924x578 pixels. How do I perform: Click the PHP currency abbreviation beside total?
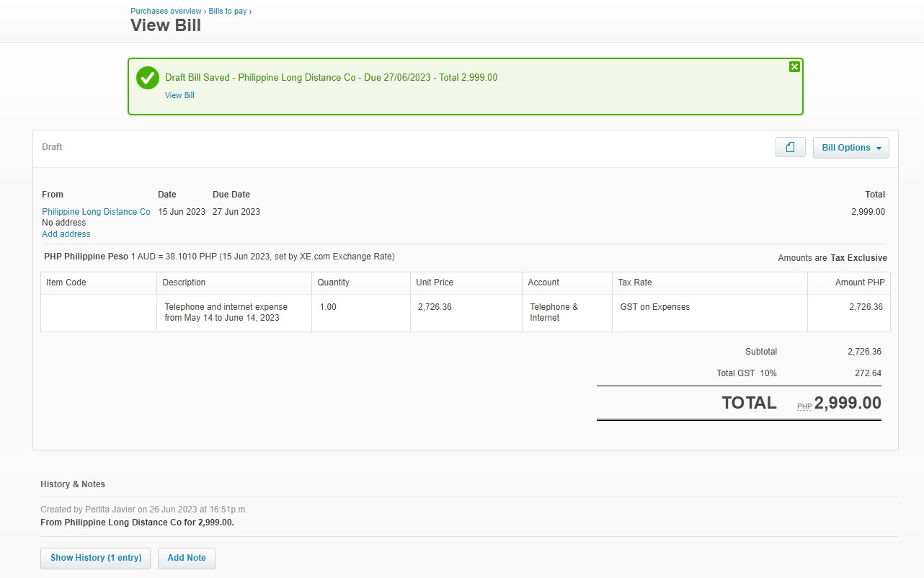pos(804,406)
